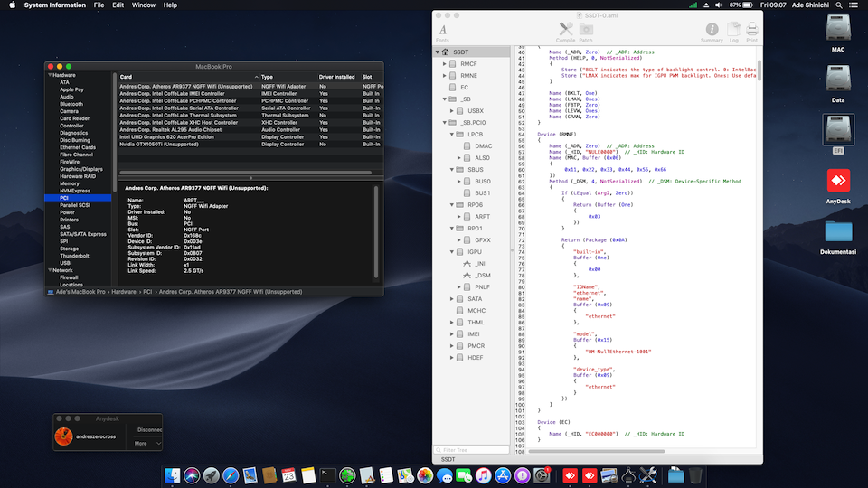Expand the ALS0 tree node

click(459, 157)
